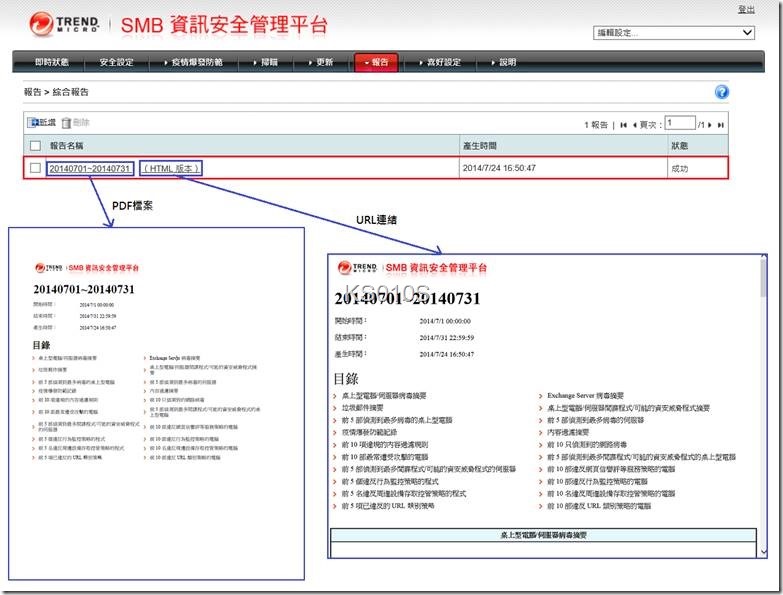Go to previous page arrow
This screenshot has height=595, width=783.
tap(634, 125)
